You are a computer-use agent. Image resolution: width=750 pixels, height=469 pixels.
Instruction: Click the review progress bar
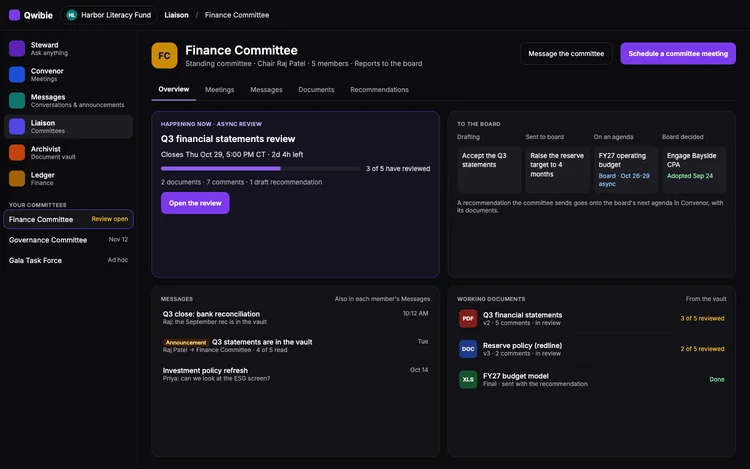pos(261,168)
